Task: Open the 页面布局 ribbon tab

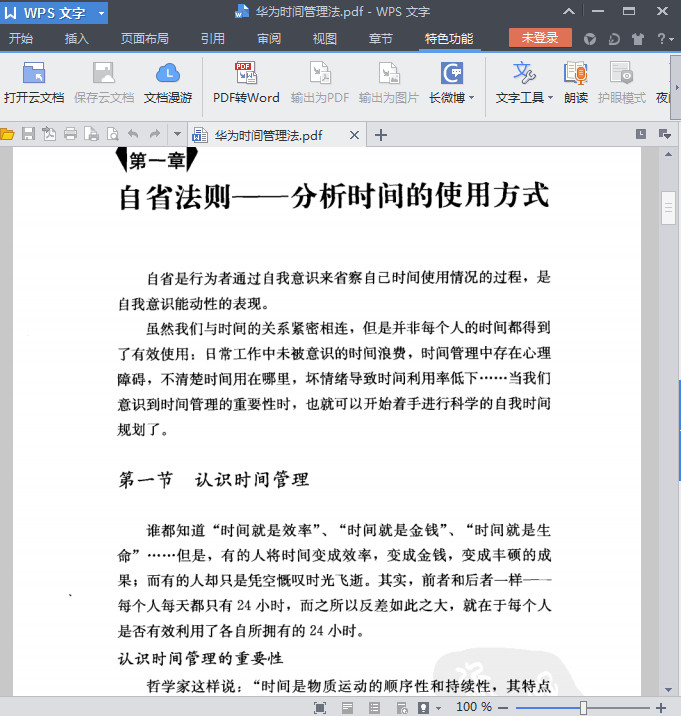Action: click(x=144, y=38)
